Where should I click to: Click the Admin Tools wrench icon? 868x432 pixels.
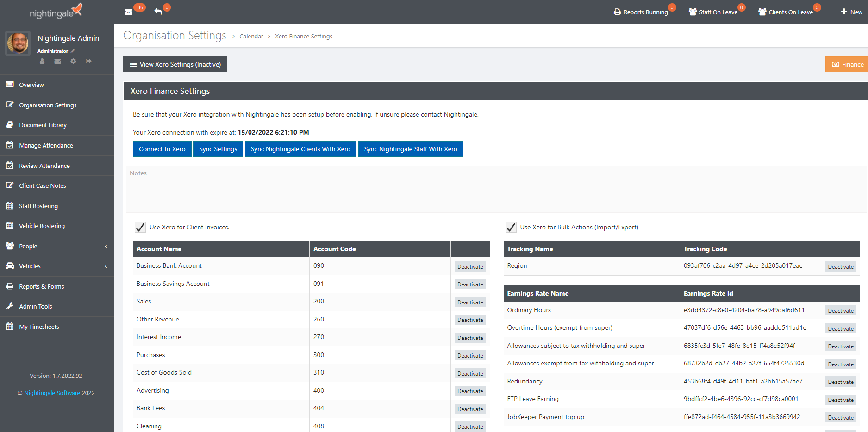point(10,306)
